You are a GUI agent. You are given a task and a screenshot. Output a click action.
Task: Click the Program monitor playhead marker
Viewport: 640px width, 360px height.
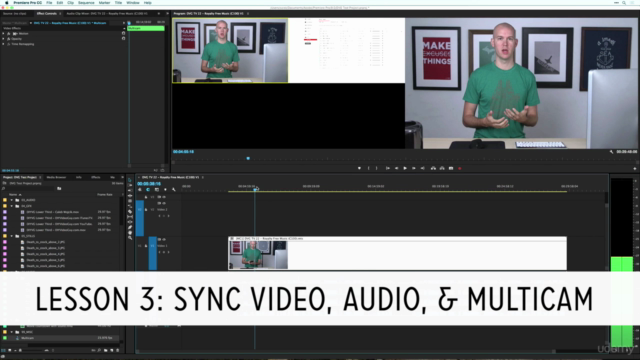248,158
